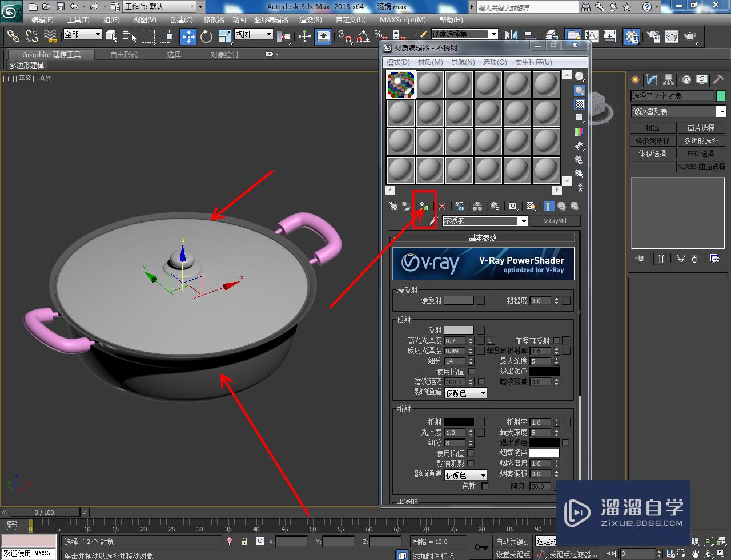
Task: Open 材质(M) menu in material editor
Action: coord(431,62)
